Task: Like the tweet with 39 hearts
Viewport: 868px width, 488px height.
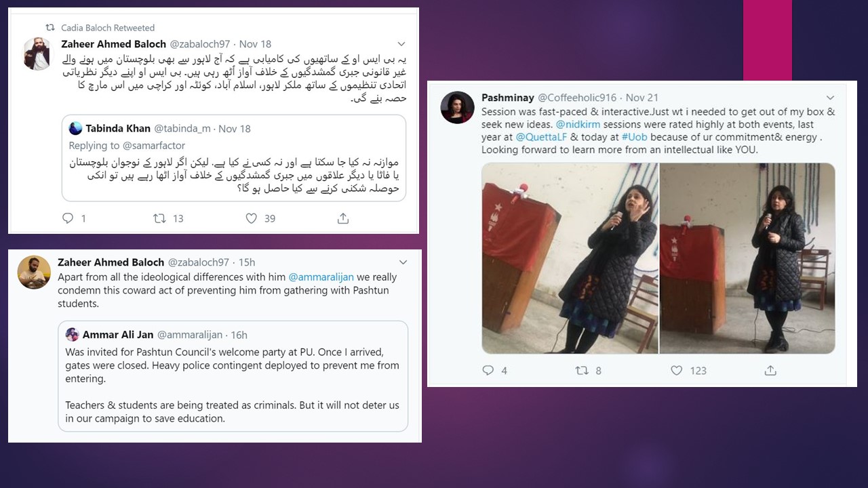Action: [x=251, y=218]
